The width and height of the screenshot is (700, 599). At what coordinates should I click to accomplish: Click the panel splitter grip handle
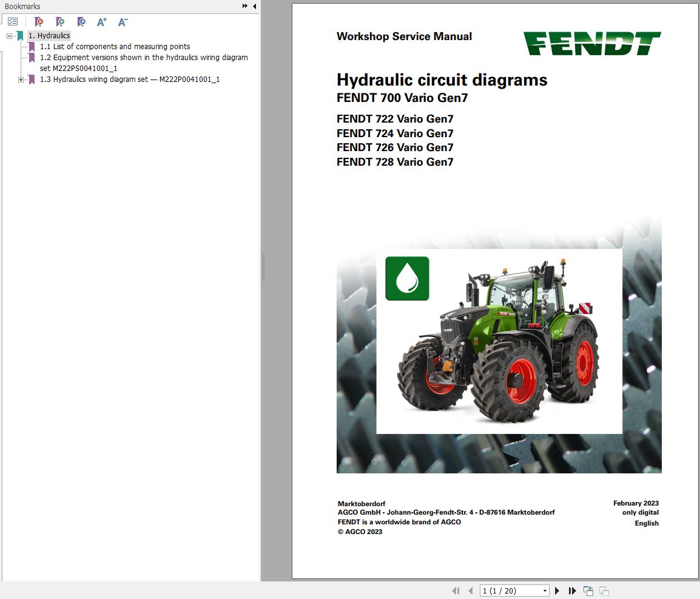(x=263, y=267)
